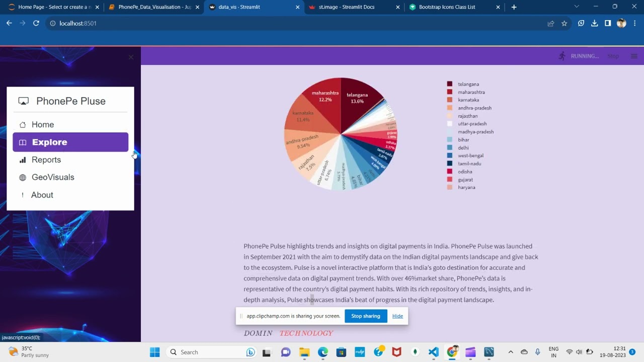Close the sidebar with the X icon
644x362 pixels.
click(131, 57)
